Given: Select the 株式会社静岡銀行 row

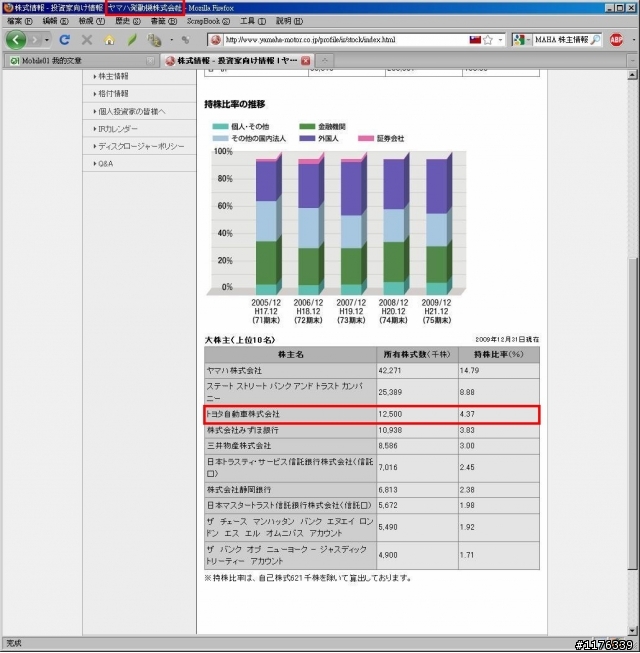Looking at the screenshot, I should pos(372,490).
